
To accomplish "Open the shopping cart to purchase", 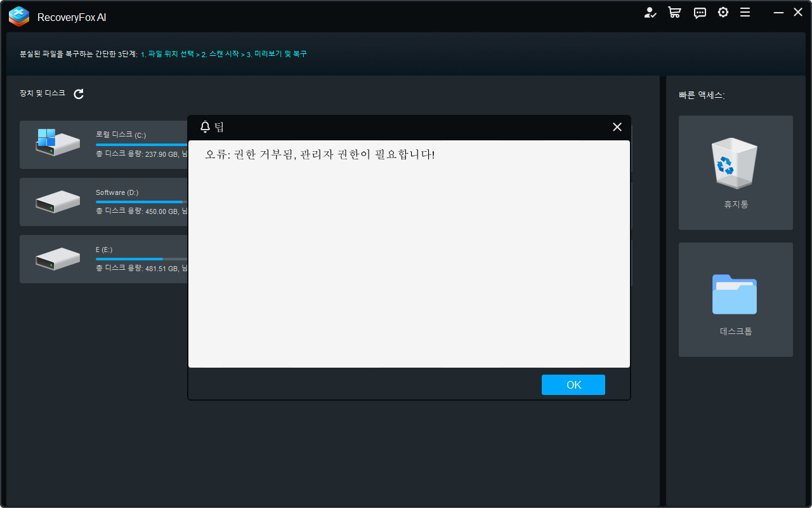I will 674,12.
